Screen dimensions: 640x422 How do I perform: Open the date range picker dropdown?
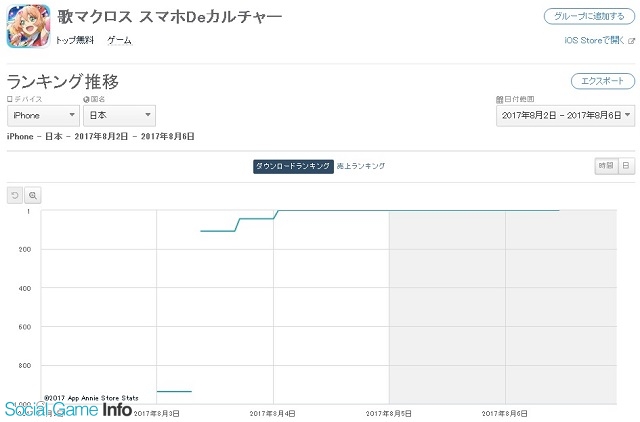point(565,115)
